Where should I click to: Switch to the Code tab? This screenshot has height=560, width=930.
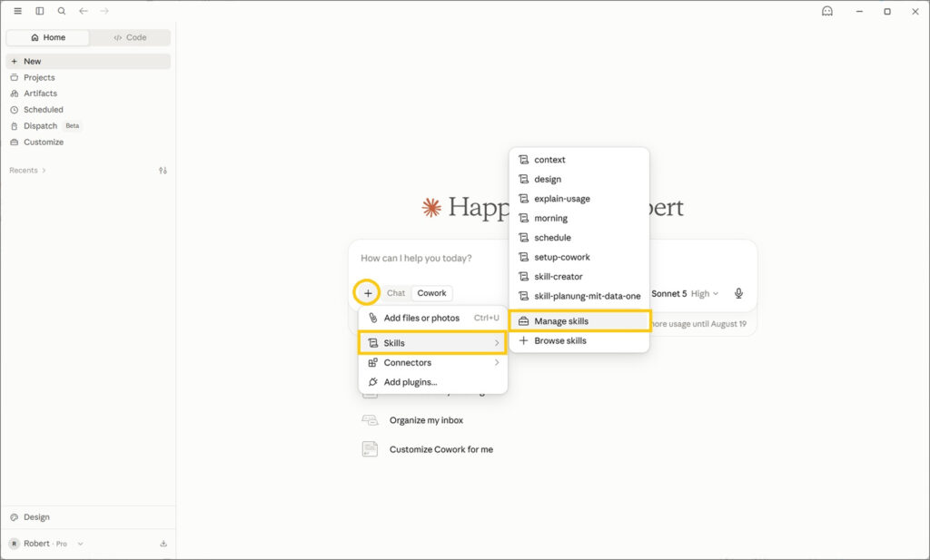click(130, 37)
